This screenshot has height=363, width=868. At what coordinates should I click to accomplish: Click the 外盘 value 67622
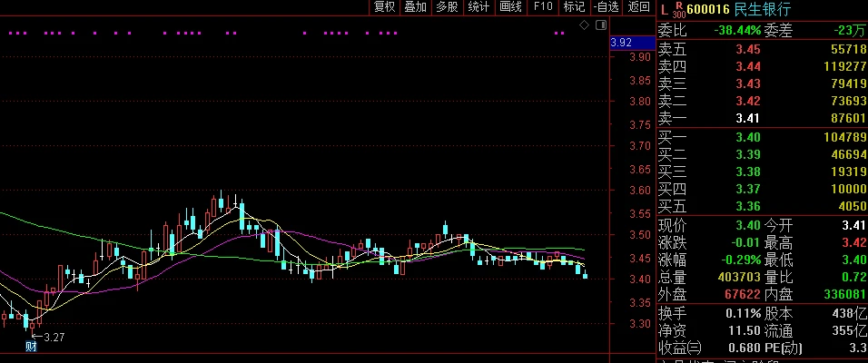(x=742, y=294)
